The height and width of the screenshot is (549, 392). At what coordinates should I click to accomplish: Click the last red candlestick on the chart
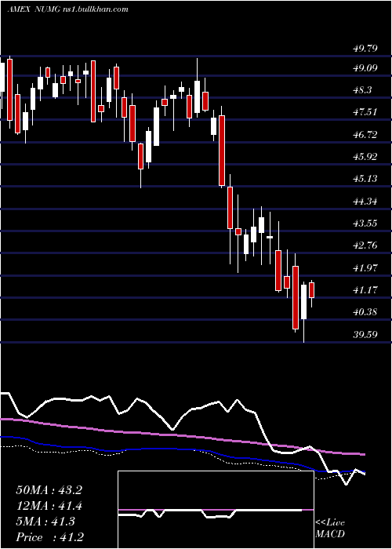click(x=311, y=290)
